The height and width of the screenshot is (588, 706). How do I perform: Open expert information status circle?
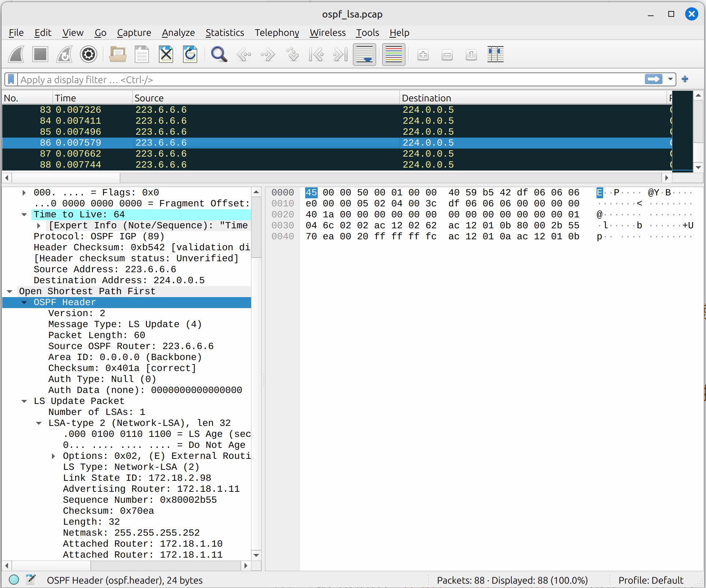[x=14, y=580]
